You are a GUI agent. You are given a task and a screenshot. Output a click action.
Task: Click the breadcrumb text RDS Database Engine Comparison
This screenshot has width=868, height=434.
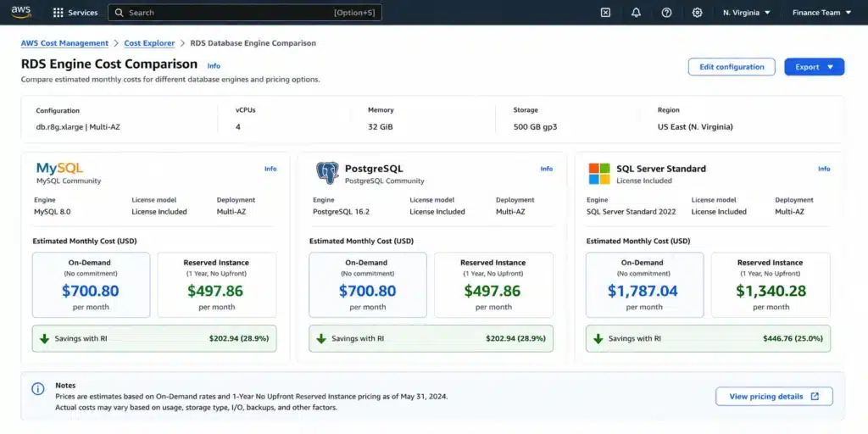click(x=253, y=43)
